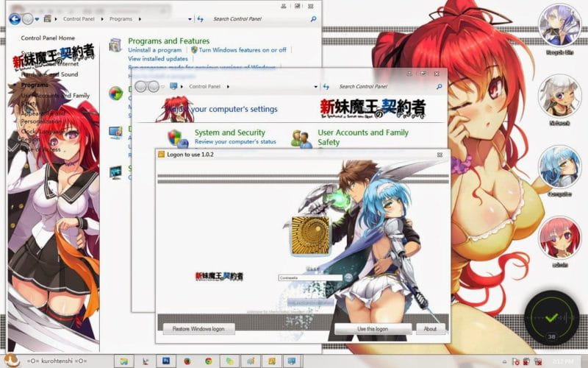Select 'Hardware and Sound' in the sidebar

[49, 74]
